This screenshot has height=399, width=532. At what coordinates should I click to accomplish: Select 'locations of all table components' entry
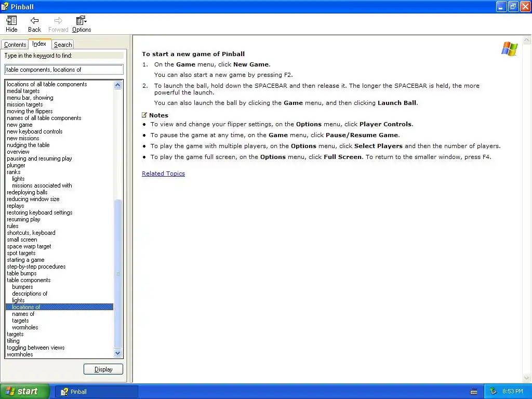click(x=47, y=84)
